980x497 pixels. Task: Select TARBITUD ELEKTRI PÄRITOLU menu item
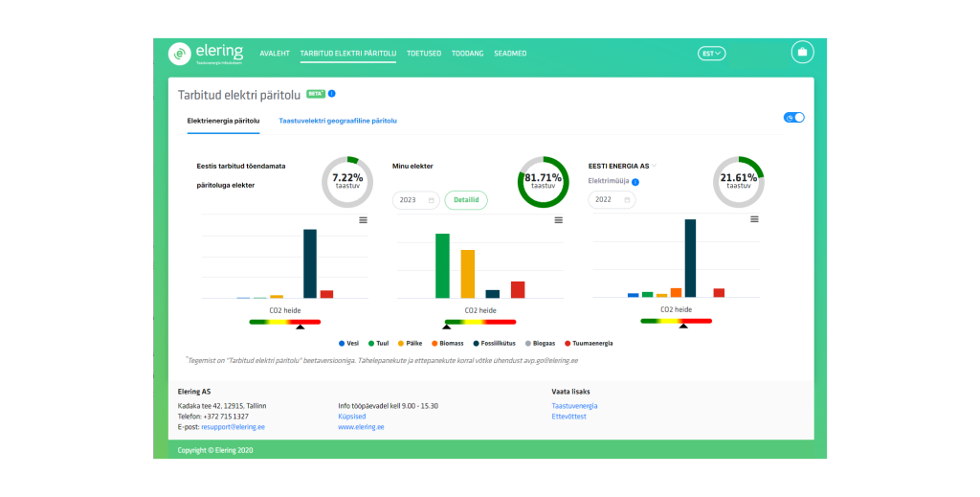[x=348, y=54]
